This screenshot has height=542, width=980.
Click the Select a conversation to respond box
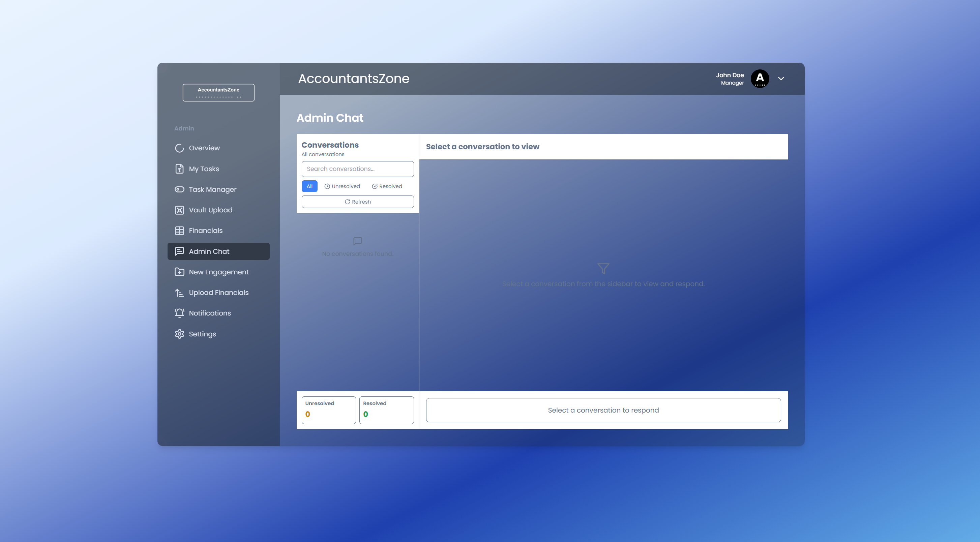[x=603, y=410]
